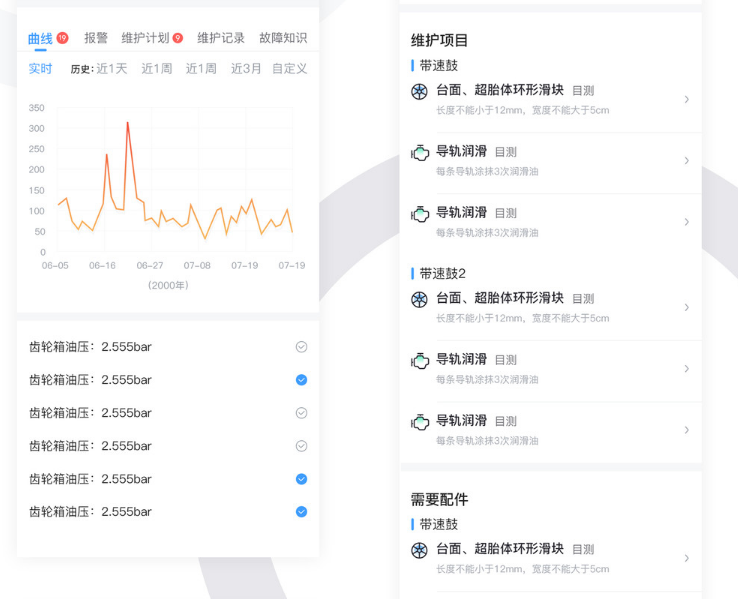
Task: Click wheel icon in first 带速鼓 maintenance item
Action: (x=420, y=92)
